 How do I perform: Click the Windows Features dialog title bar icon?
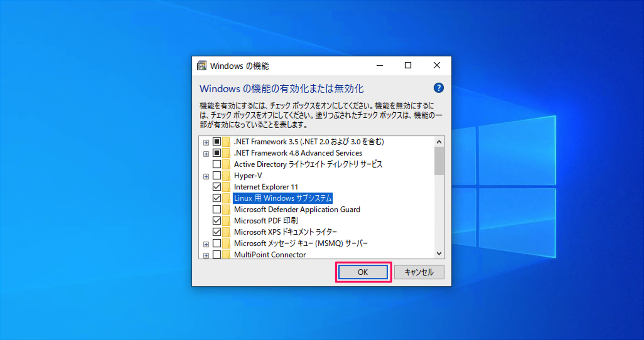click(x=202, y=65)
